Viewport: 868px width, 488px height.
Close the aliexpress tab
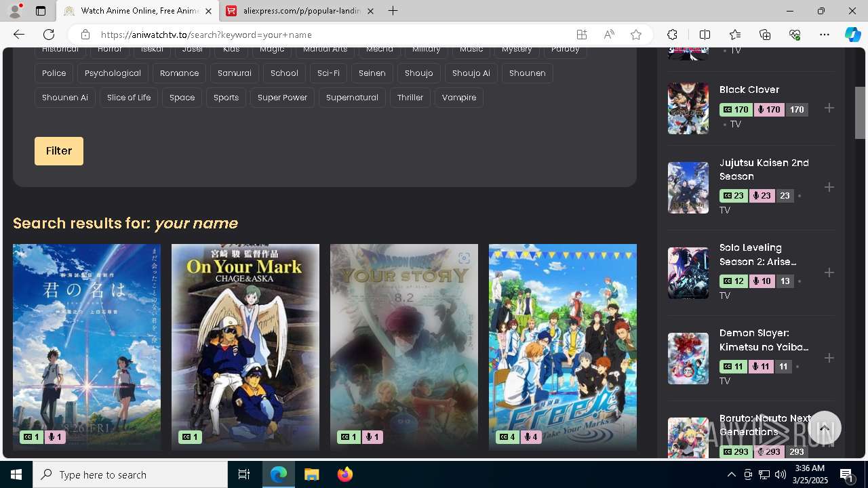coord(370,11)
